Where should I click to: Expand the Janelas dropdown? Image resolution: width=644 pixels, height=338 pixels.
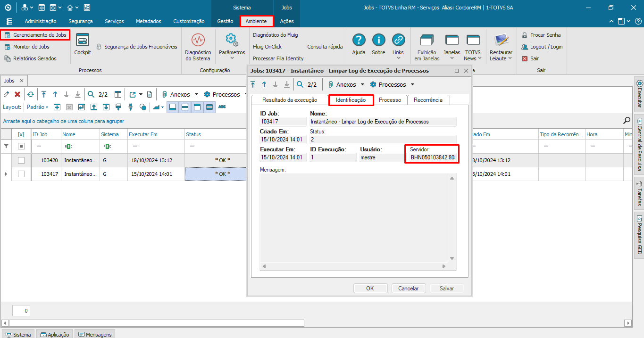(452, 58)
